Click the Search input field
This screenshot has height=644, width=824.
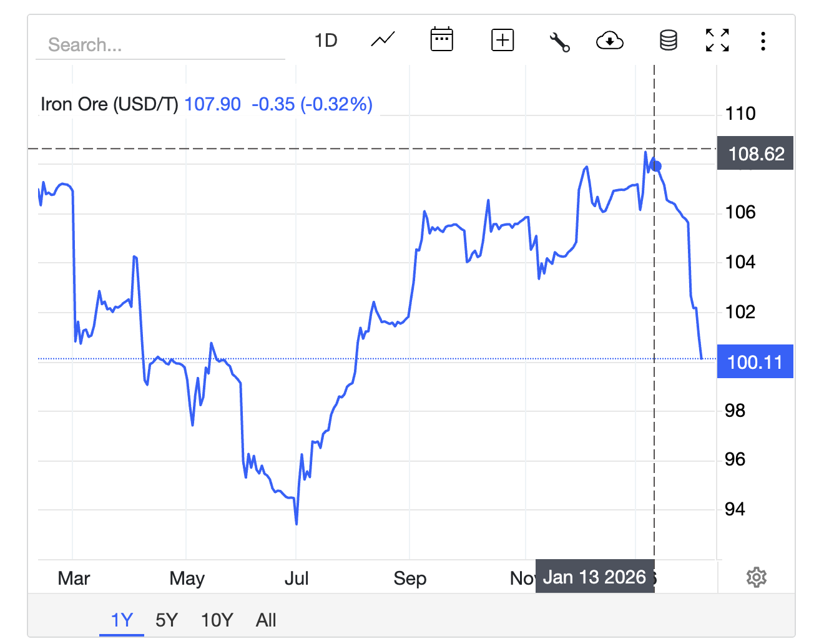[x=160, y=45]
